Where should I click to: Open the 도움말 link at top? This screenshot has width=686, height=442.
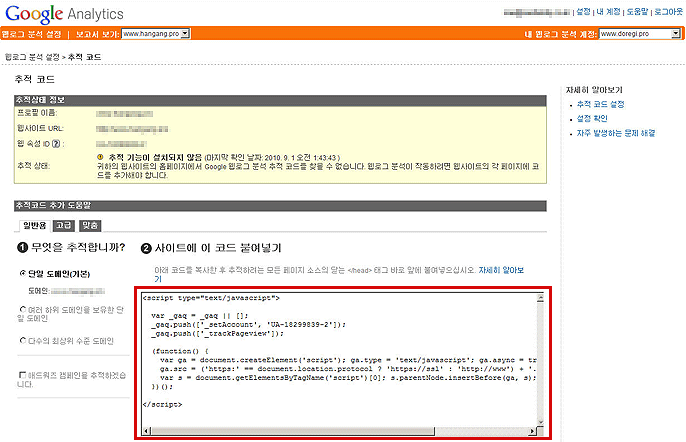click(x=637, y=12)
